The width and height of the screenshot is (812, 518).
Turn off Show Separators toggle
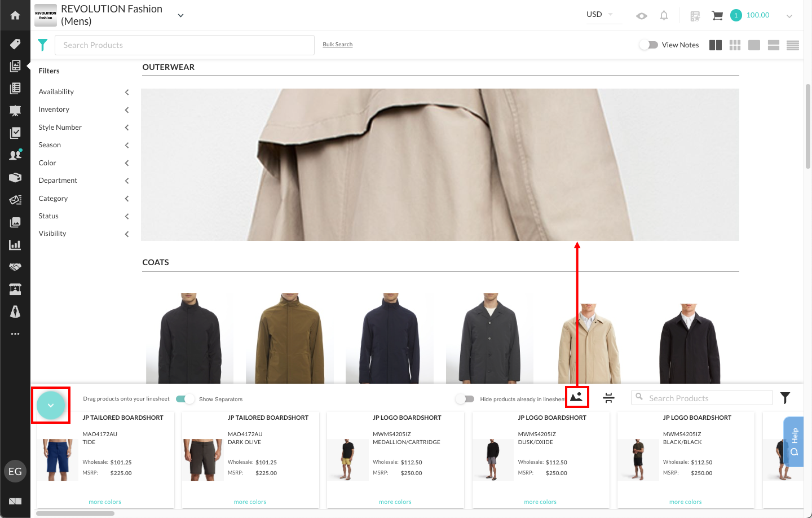click(x=185, y=399)
